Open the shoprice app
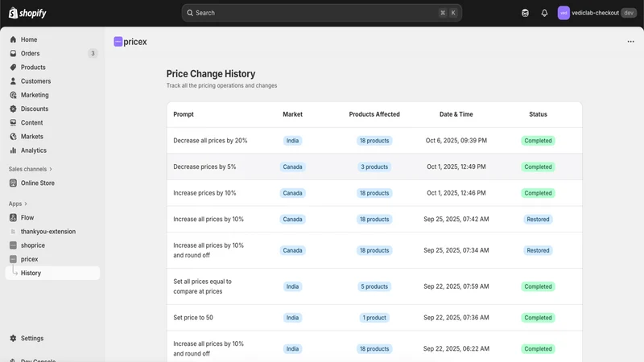Viewport: 644px width, 362px height. [32, 245]
